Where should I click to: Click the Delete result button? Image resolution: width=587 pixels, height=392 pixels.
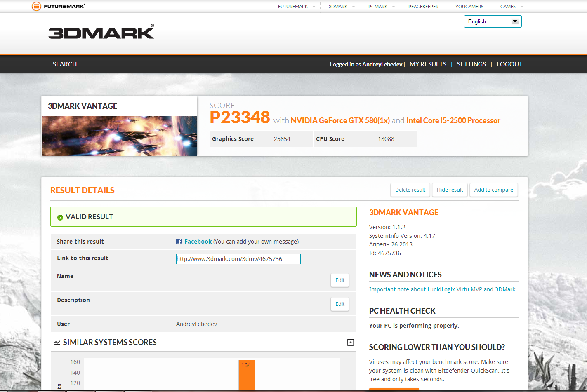tap(410, 190)
